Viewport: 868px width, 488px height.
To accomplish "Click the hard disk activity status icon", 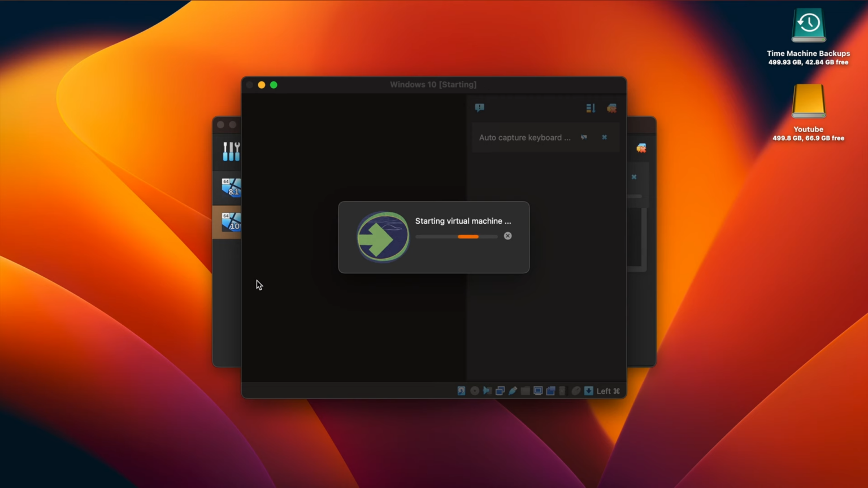I will pyautogui.click(x=462, y=390).
